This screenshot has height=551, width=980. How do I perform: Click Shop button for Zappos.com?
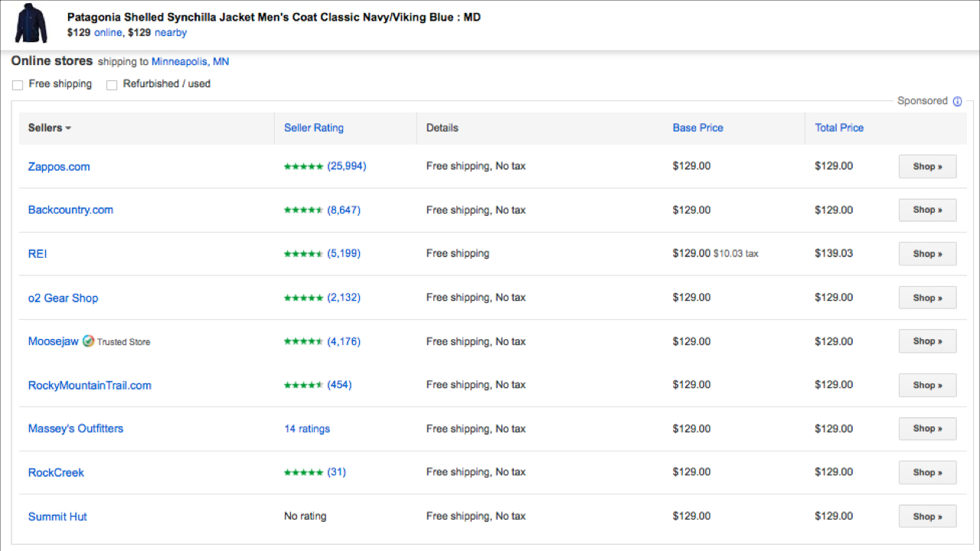[927, 167]
